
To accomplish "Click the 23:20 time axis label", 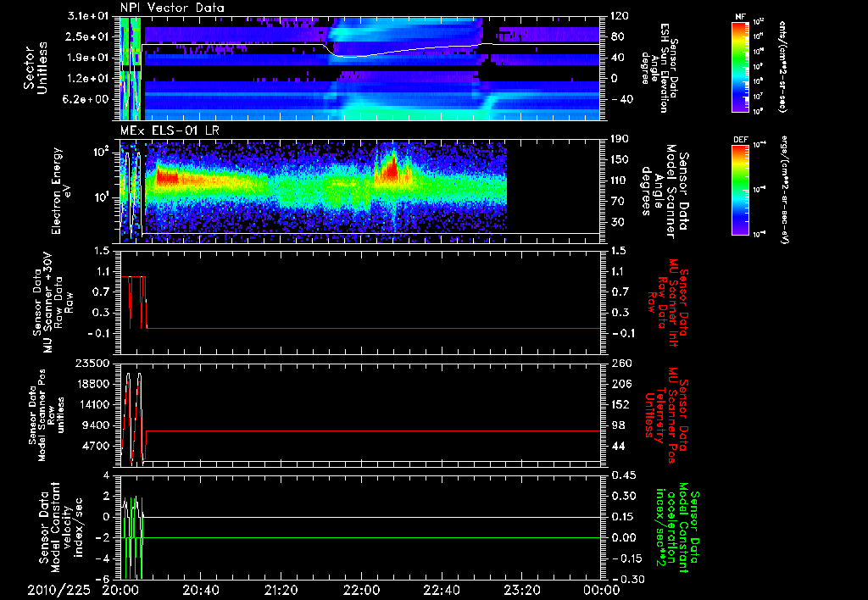I will [521, 590].
